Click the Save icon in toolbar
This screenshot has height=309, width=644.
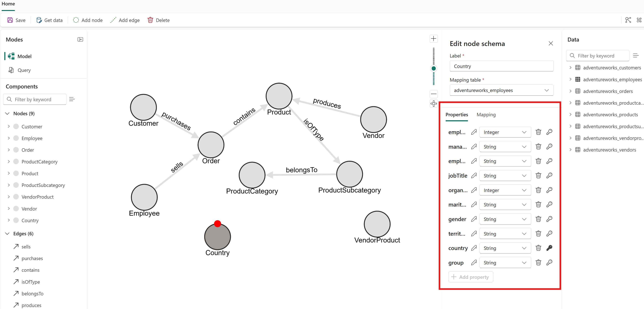click(10, 20)
